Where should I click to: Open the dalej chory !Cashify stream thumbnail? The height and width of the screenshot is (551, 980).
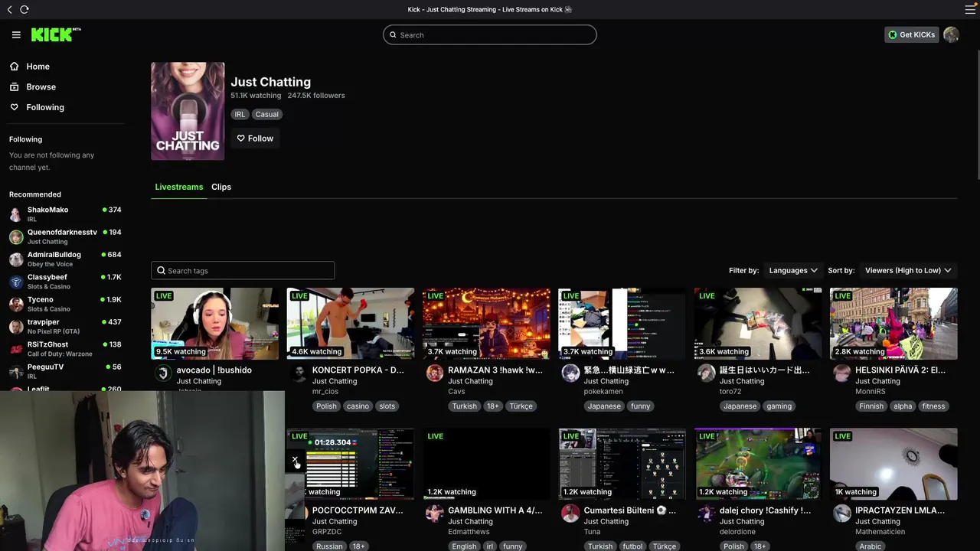(758, 464)
